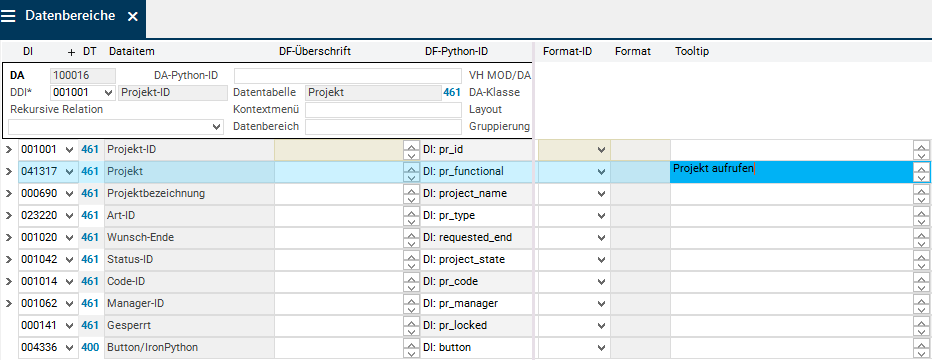Click Tooltip field in Code-ID row

pos(792,282)
